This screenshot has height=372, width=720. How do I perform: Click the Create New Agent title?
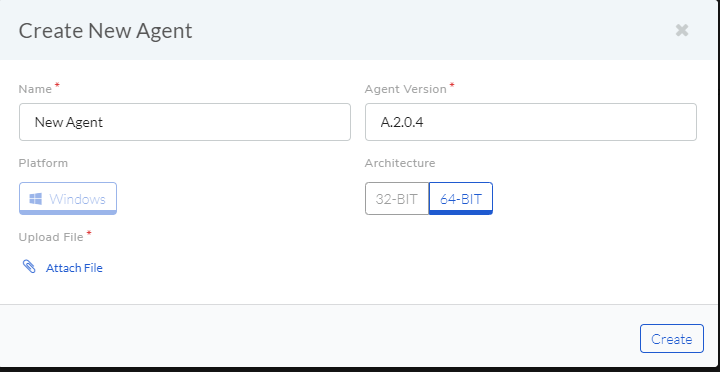coord(105,31)
